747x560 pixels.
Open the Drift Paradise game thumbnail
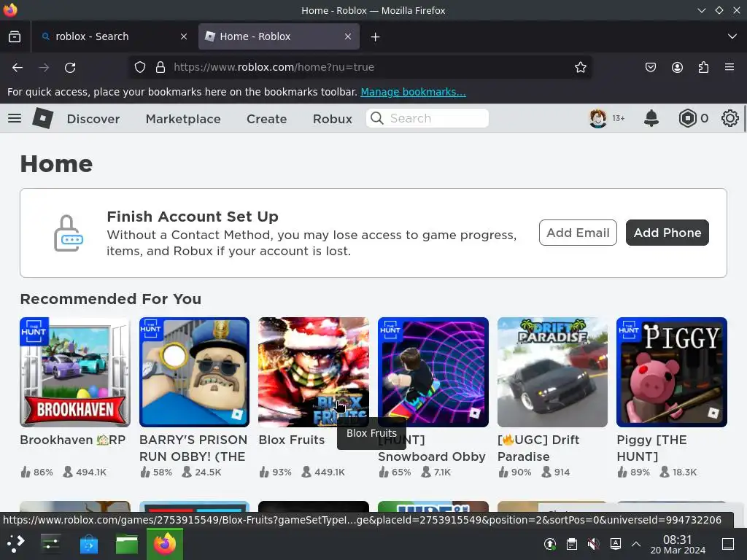553,372
